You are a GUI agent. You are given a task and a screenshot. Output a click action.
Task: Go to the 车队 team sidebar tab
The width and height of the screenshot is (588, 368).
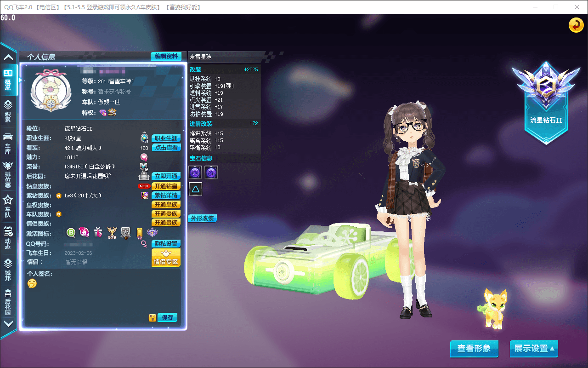click(8, 206)
